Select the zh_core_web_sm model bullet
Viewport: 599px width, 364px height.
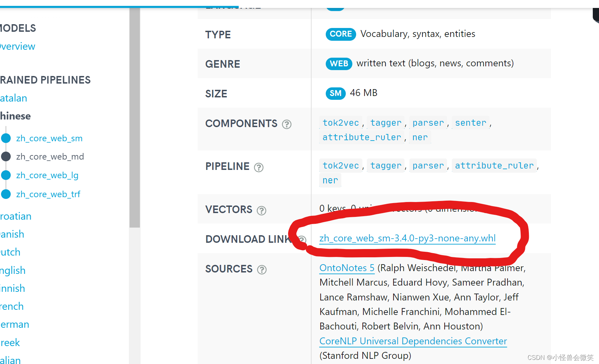coord(6,138)
